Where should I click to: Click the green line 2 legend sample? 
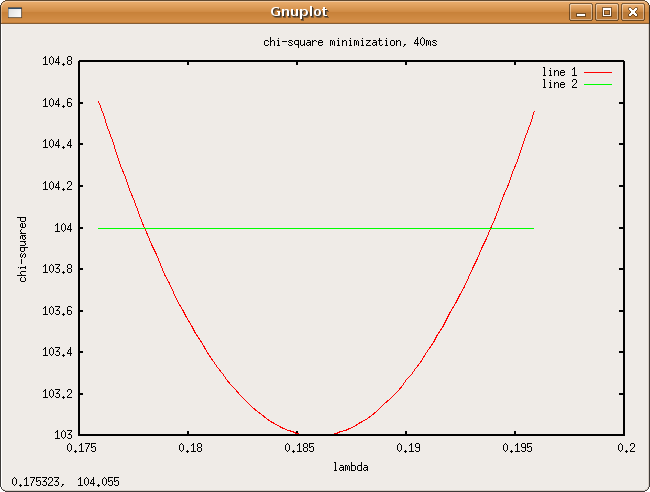[x=598, y=85]
